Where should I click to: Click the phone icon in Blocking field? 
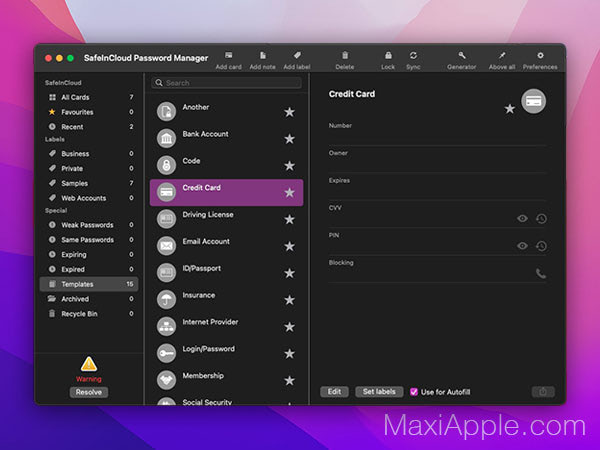[x=541, y=273]
